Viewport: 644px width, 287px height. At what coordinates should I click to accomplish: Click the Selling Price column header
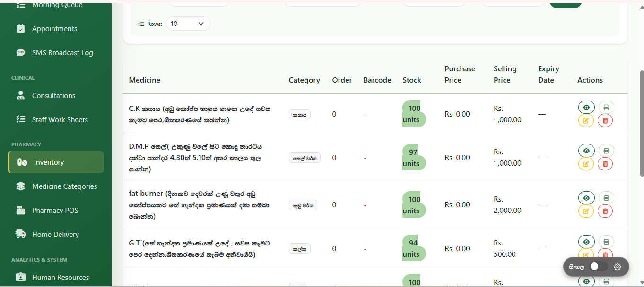point(505,75)
